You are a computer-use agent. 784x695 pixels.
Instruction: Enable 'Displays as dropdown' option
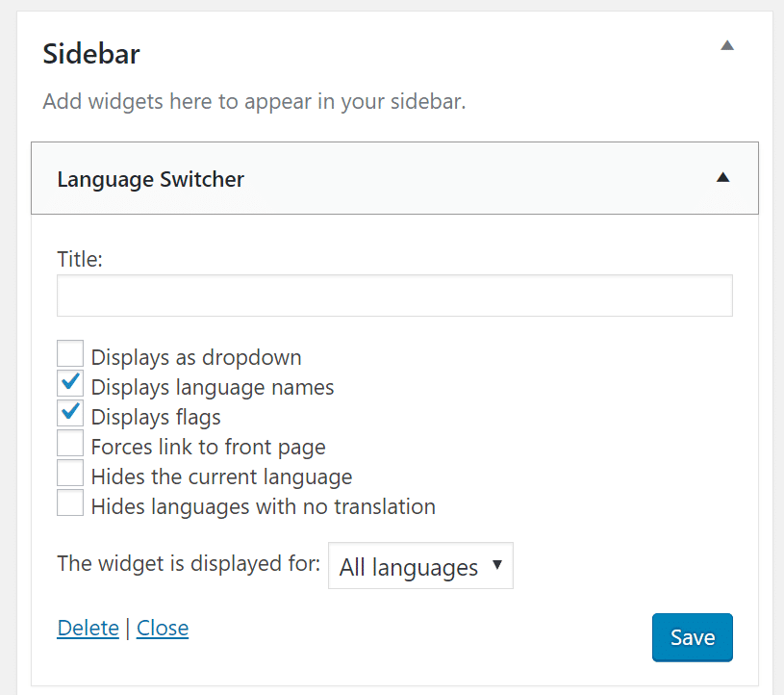[x=69, y=352]
